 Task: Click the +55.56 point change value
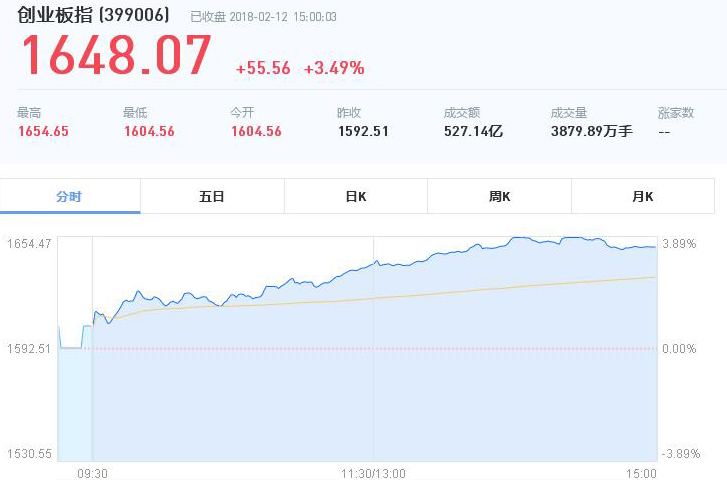click(x=263, y=68)
